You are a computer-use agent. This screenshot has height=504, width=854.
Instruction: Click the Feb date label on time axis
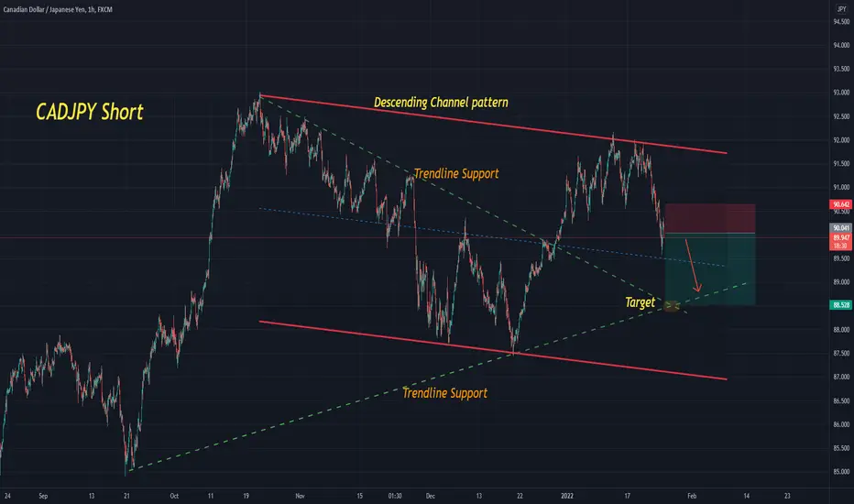coord(692,496)
